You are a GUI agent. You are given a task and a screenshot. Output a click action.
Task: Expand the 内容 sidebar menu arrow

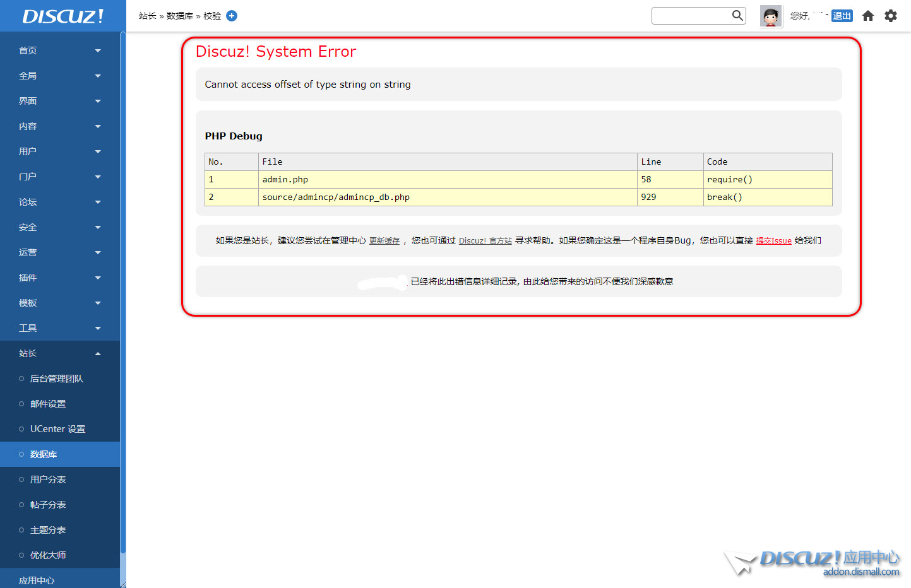(98, 126)
